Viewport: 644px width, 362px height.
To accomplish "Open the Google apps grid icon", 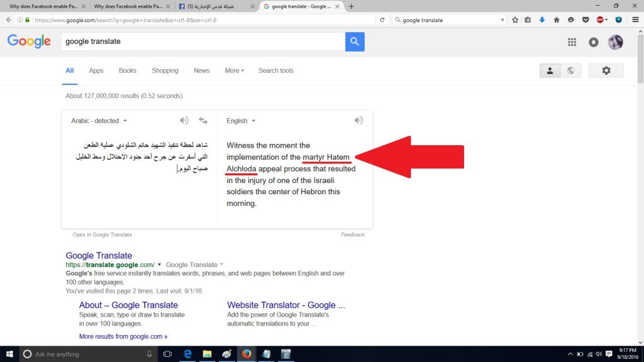I will (x=572, y=42).
